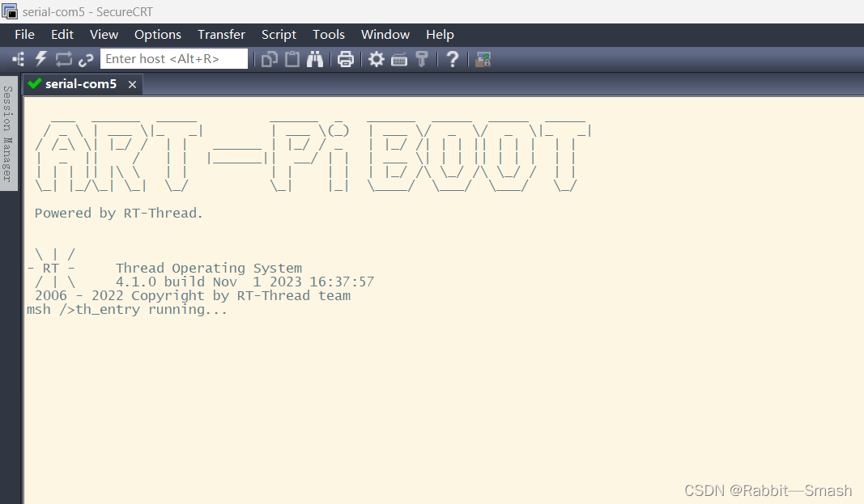Click the Enter host input field
This screenshot has width=864, height=504.
[x=174, y=59]
